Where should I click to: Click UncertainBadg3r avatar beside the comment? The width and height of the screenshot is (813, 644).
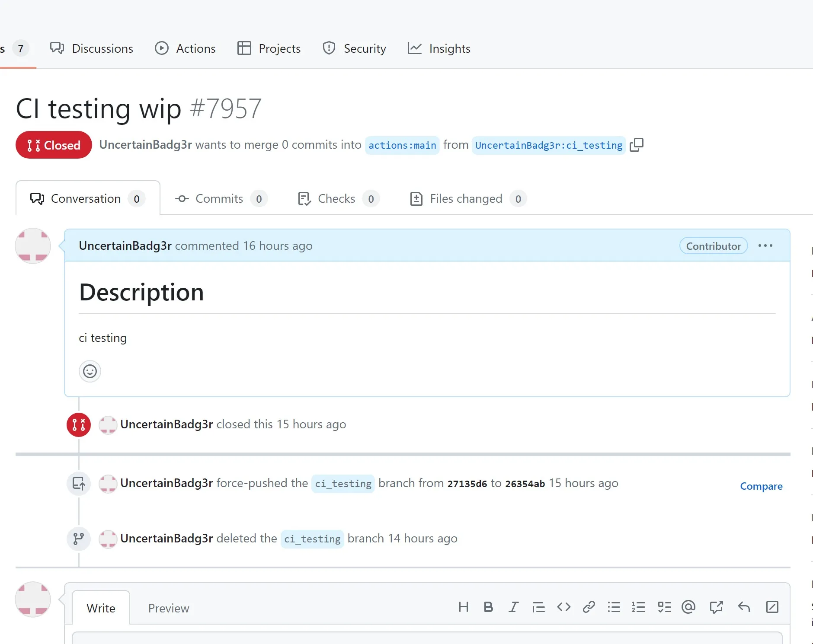point(33,246)
